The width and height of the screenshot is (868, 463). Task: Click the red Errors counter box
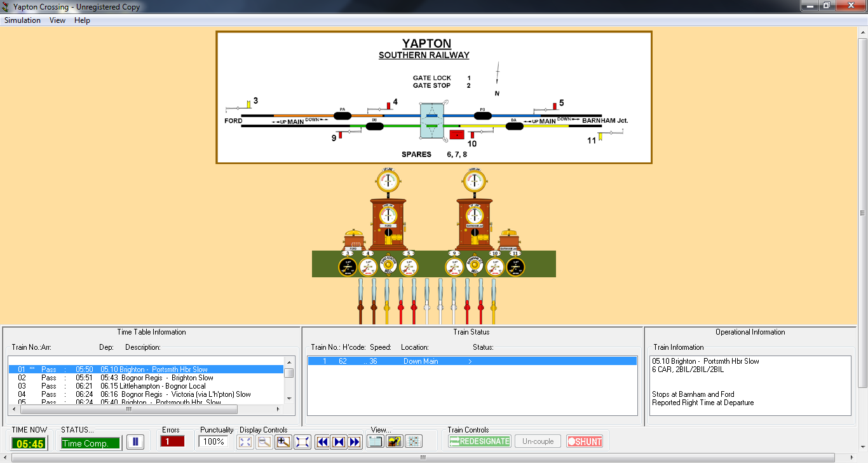pos(172,441)
